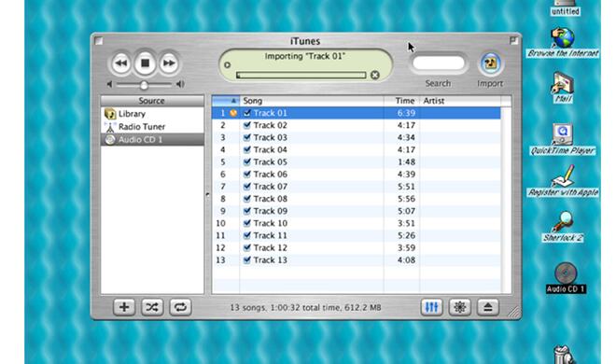Uncheck the Track 03 checkbox
This screenshot has width=616, height=364.
point(246,137)
